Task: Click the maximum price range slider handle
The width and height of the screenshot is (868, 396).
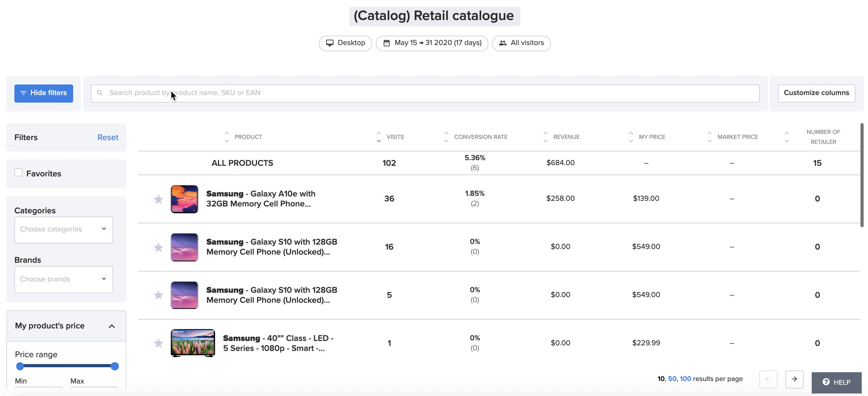Action: [114, 366]
